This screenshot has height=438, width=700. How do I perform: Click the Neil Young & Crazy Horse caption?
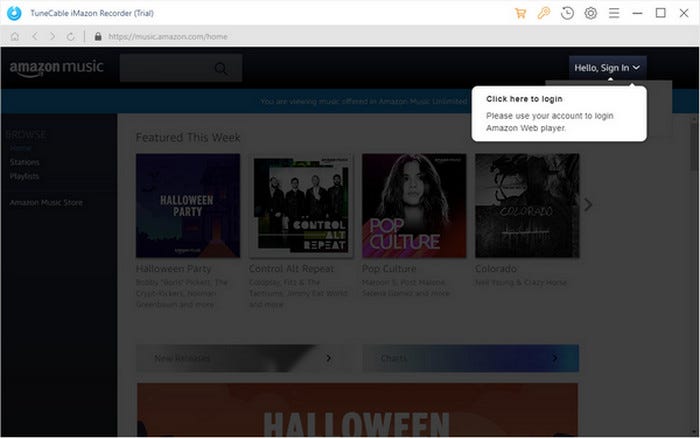[521, 283]
